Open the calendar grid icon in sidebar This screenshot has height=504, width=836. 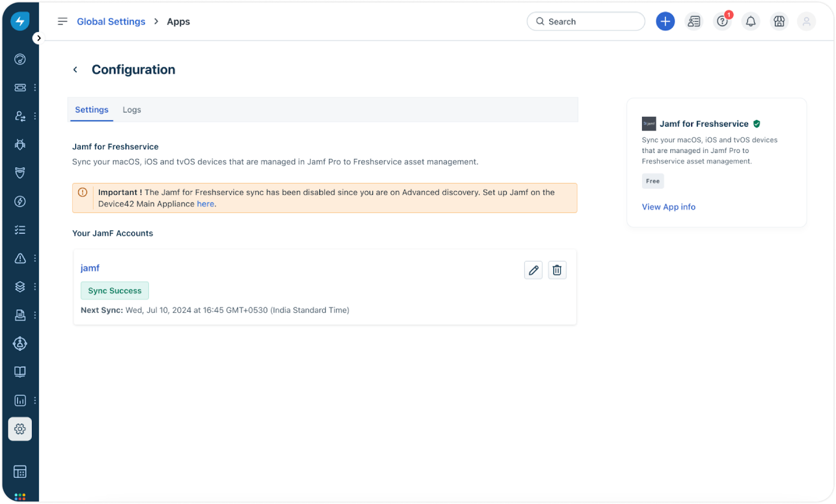(x=20, y=472)
